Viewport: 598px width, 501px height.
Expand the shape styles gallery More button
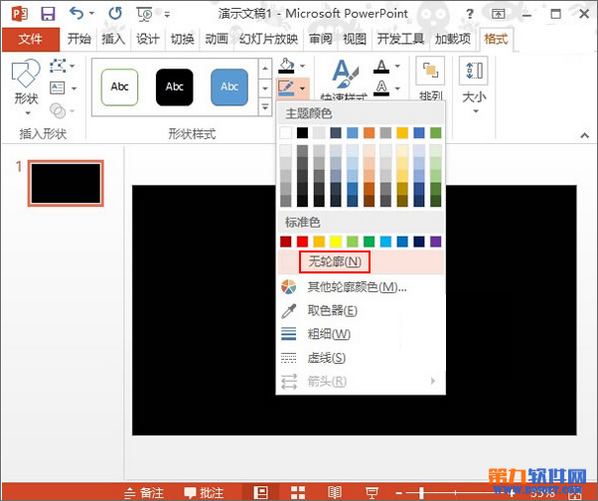click(265, 107)
